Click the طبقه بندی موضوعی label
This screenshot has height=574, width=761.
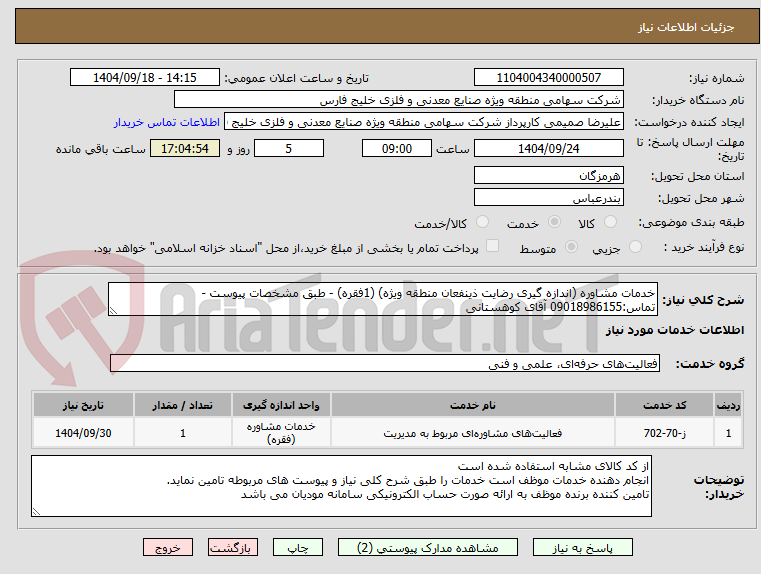click(x=691, y=223)
